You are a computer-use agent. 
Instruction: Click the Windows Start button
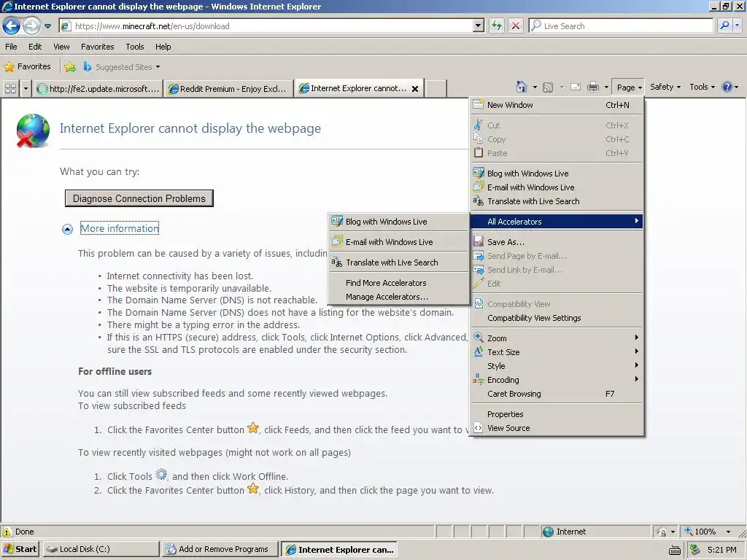click(20, 549)
